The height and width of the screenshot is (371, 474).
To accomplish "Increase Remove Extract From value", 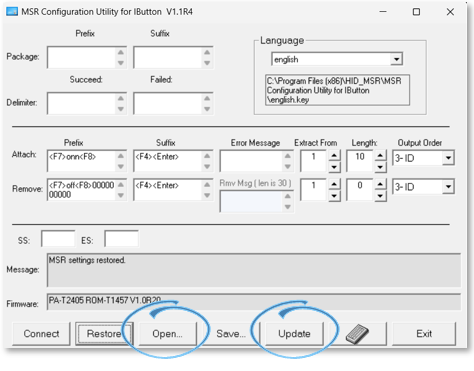I will click(334, 184).
